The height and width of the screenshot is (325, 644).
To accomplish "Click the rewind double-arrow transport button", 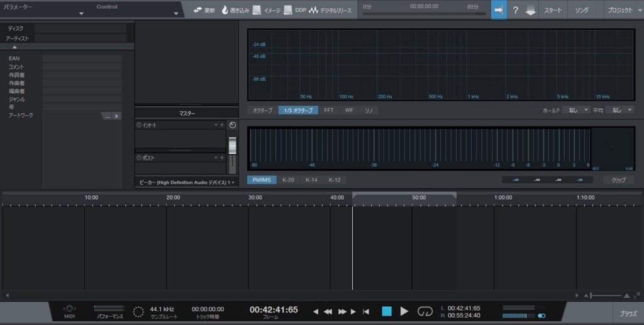I will pyautogui.click(x=328, y=312).
